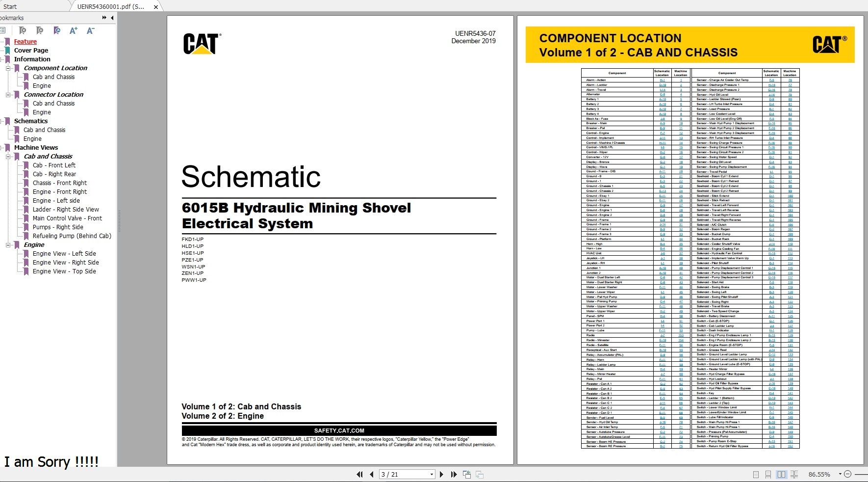868x482 pixels.
Task: Open the Connector Location bookmark
Action: (53, 95)
